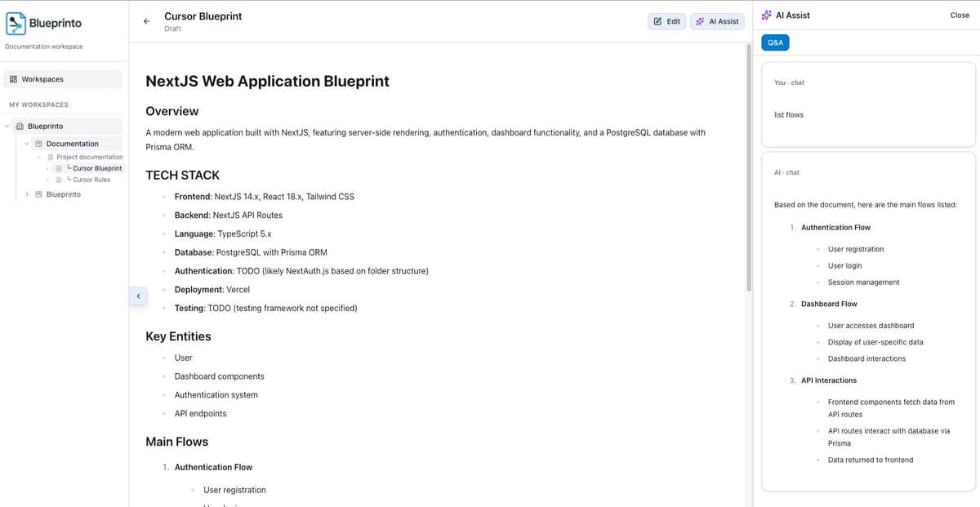Click the AI Assist panel header sparkle icon
Viewport: 980px width, 507px height.
(765, 15)
